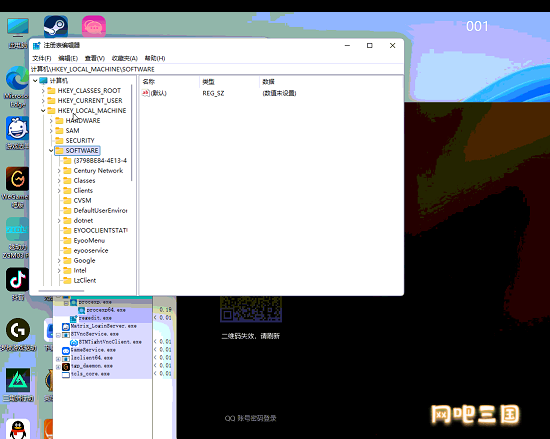Viewport: 550px width, 439px height.
Task: Click the tap_daemon.exe process icon
Action: [x=66, y=366]
